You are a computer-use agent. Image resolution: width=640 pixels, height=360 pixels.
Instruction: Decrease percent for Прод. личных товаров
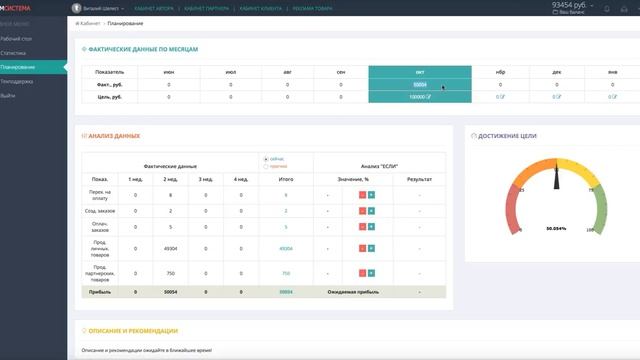tap(362, 248)
